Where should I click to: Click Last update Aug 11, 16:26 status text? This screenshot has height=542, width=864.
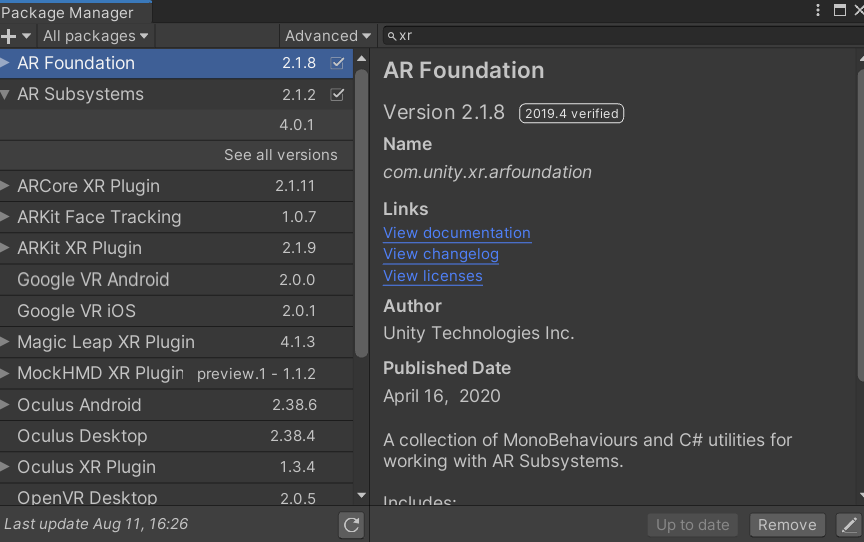coord(96,524)
